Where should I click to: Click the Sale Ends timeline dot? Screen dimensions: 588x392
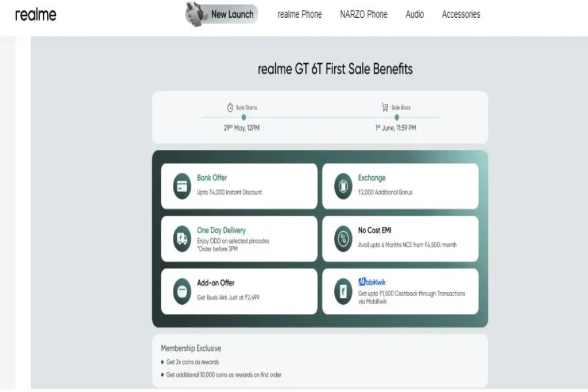point(397,117)
